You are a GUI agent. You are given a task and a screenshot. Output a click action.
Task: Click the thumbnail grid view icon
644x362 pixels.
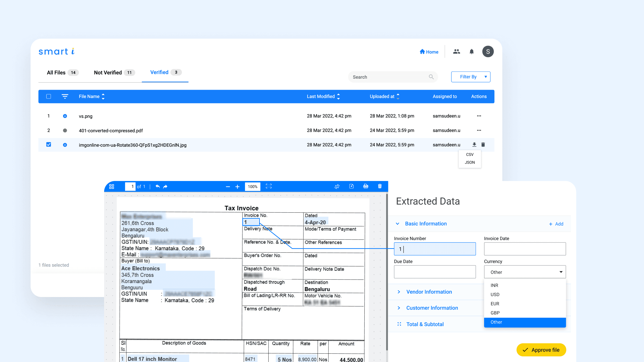coord(112,186)
